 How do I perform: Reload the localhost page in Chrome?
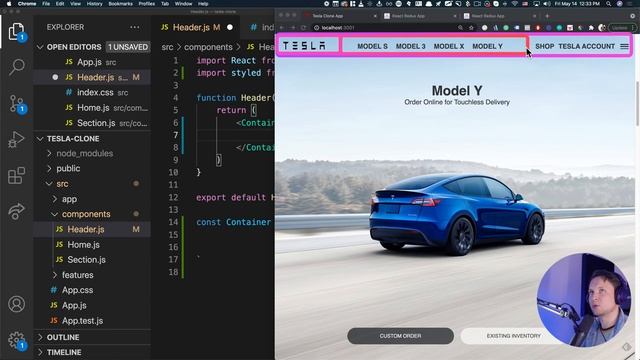[x=303, y=28]
